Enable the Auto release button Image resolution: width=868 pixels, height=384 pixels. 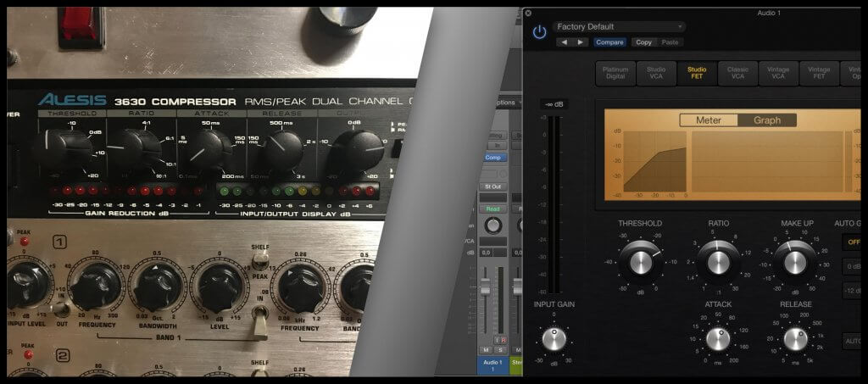click(853, 341)
